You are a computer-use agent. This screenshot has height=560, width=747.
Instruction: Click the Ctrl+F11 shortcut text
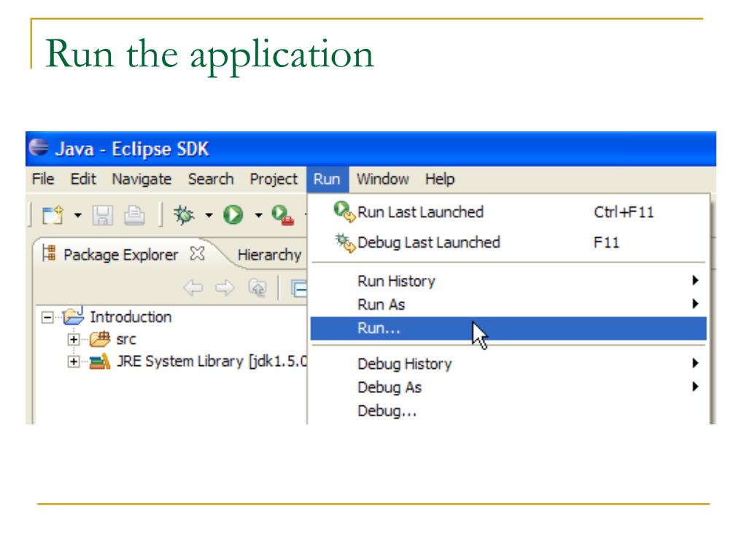click(624, 212)
